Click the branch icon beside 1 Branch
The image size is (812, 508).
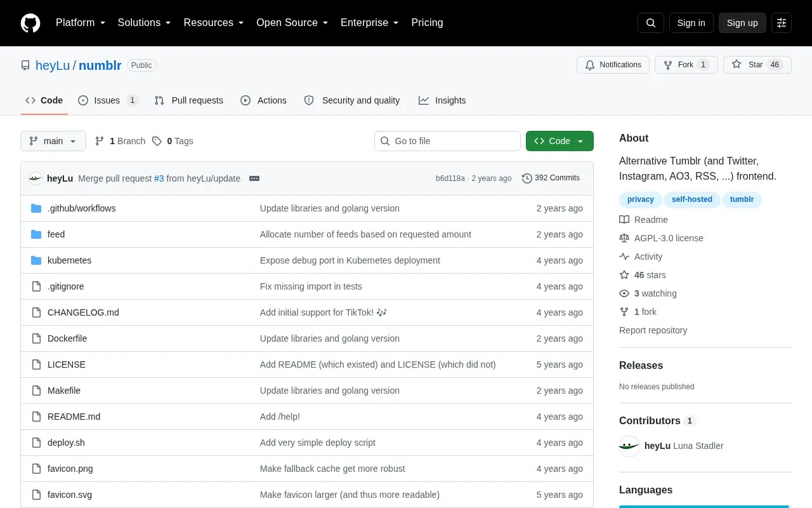(x=100, y=141)
